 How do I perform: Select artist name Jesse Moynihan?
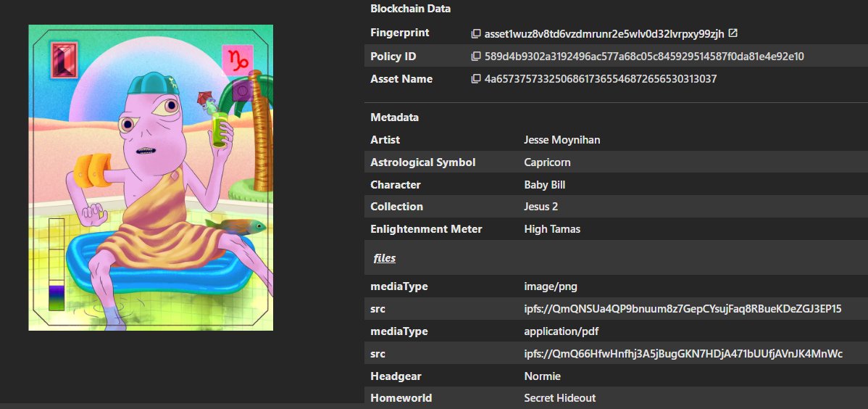pos(562,140)
